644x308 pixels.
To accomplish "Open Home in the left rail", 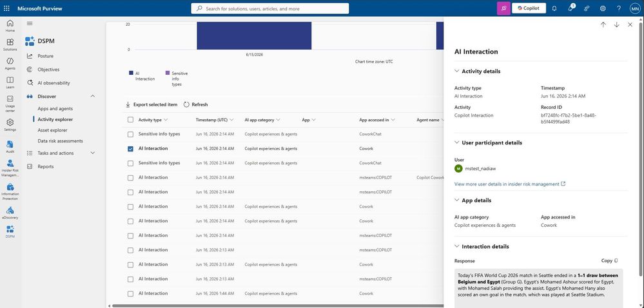I will [10, 26].
